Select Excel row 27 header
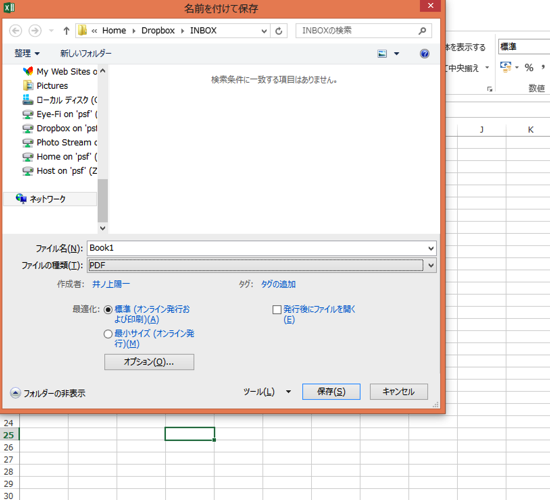 coord(9,459)
